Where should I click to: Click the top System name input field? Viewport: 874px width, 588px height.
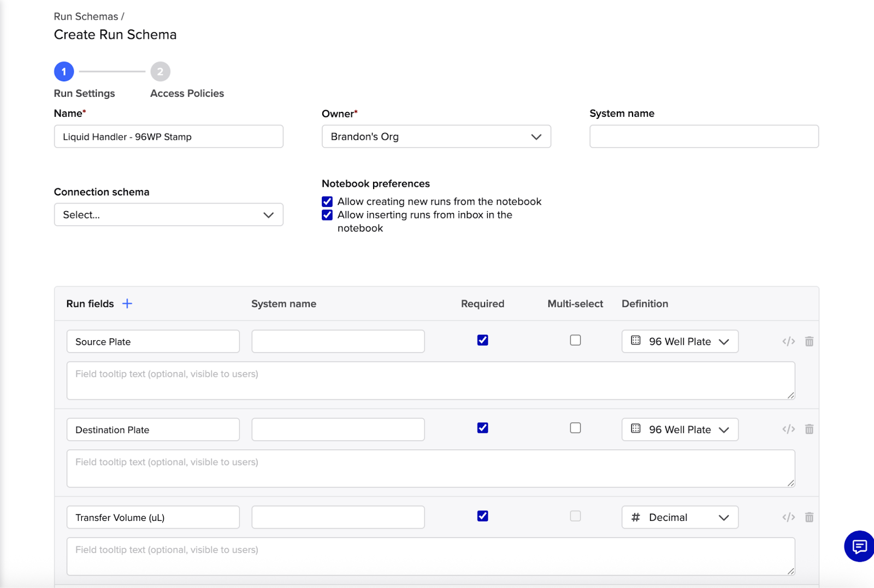pyautogui.click(x=704, y=136)
